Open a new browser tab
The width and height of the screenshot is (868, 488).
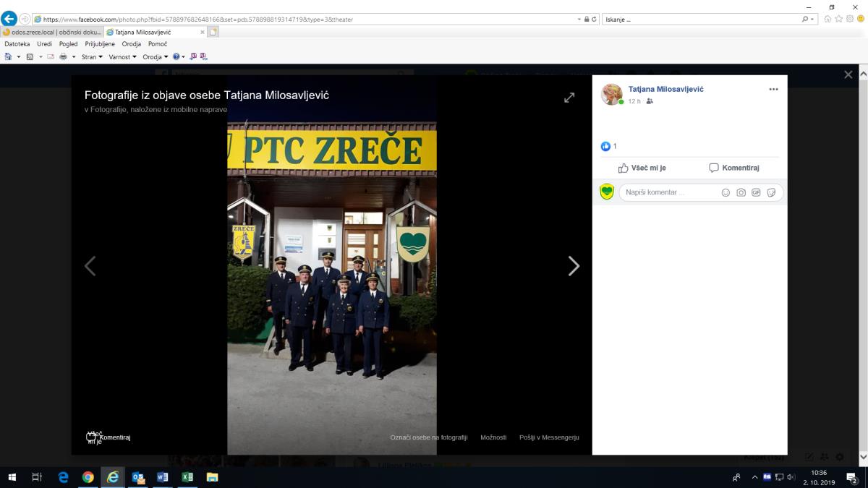click(213, 32)
